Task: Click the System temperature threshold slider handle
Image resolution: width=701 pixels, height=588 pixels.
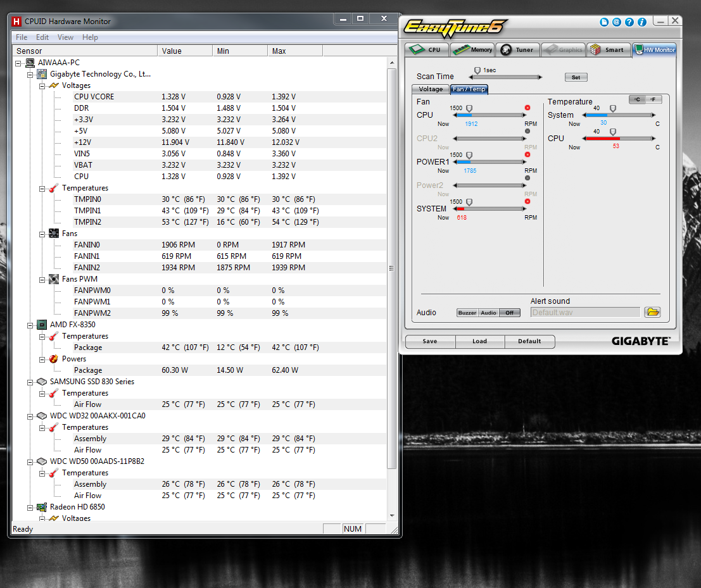Action: click(613, 109)
